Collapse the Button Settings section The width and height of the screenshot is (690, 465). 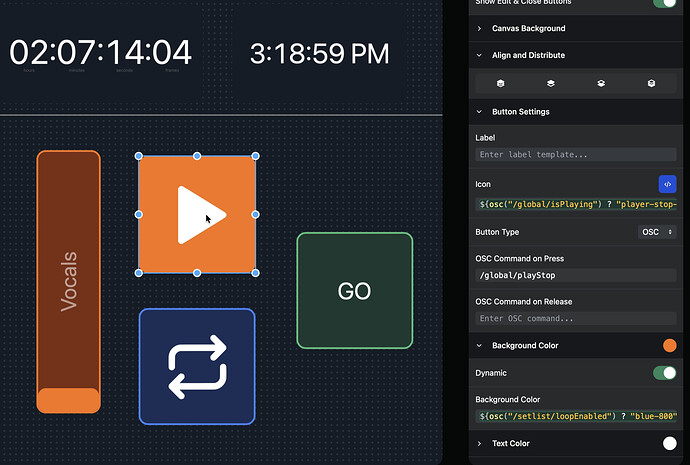[520, 112]
